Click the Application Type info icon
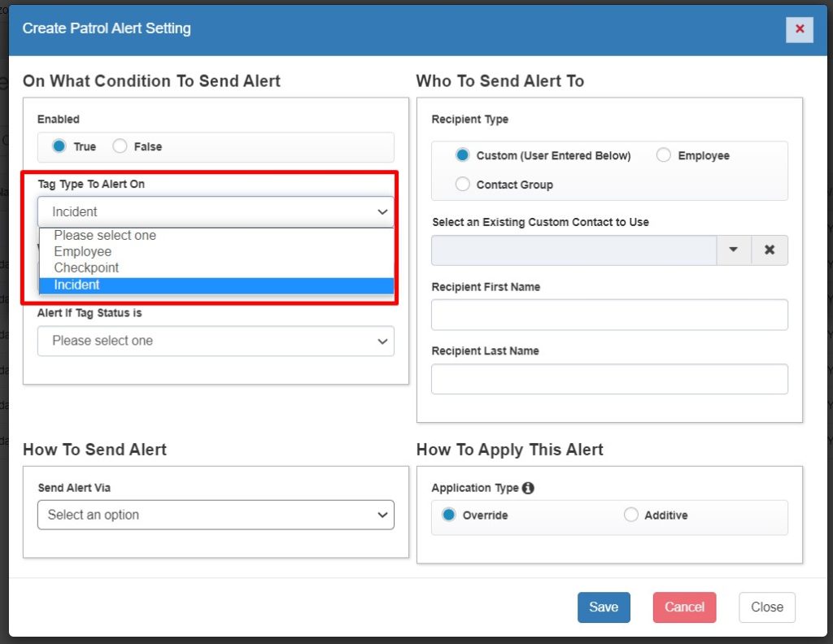833x644 pixels. (528, 488)
